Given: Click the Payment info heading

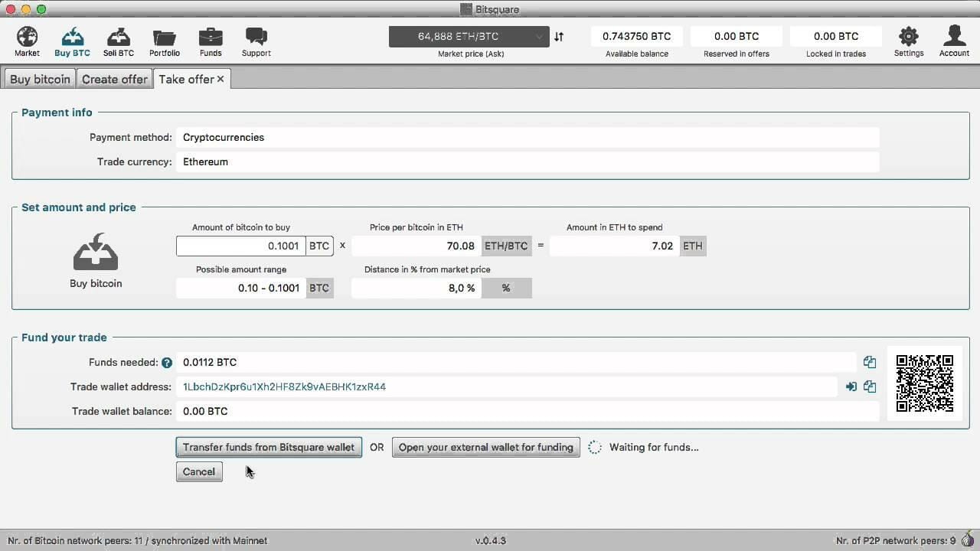Looking at the screenshot, I should pyautogui.click(x=57, y=112).
